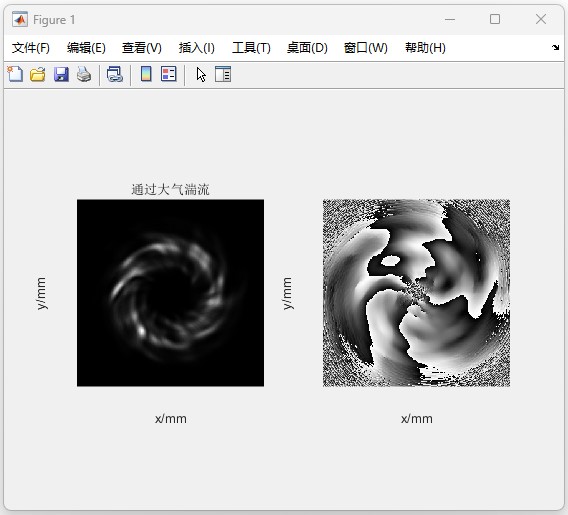Insert a colorbar using the toolbar icon
Viewport: 568px width, 515px height.
point(146,74)
